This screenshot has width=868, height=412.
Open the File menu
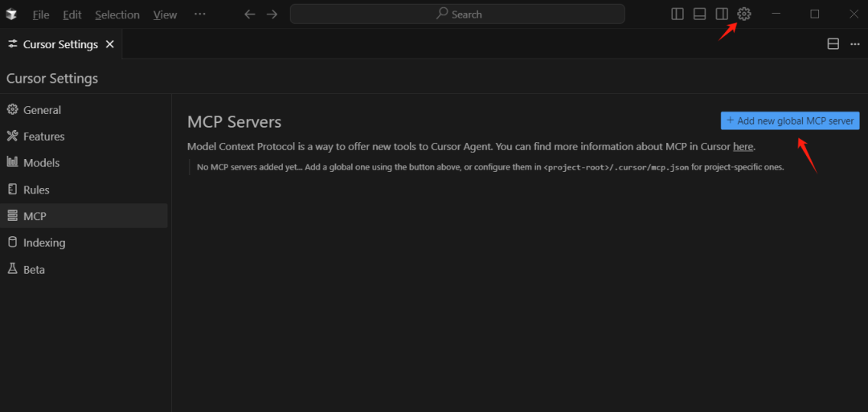40,15
